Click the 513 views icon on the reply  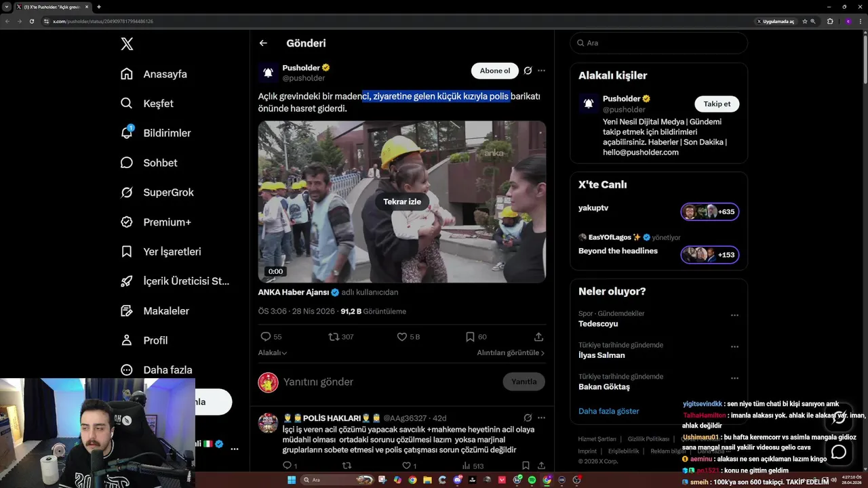pos(467,466)
